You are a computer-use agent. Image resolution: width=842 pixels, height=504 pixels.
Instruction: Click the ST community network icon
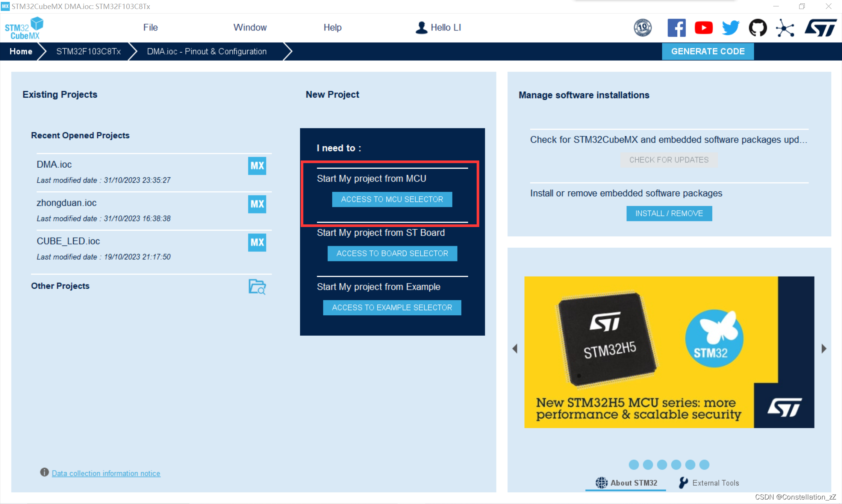coord(785,28)
